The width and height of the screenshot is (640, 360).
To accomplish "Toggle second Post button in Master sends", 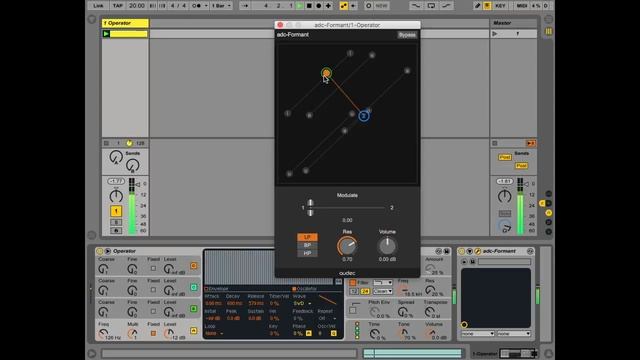I will point(521,166).
